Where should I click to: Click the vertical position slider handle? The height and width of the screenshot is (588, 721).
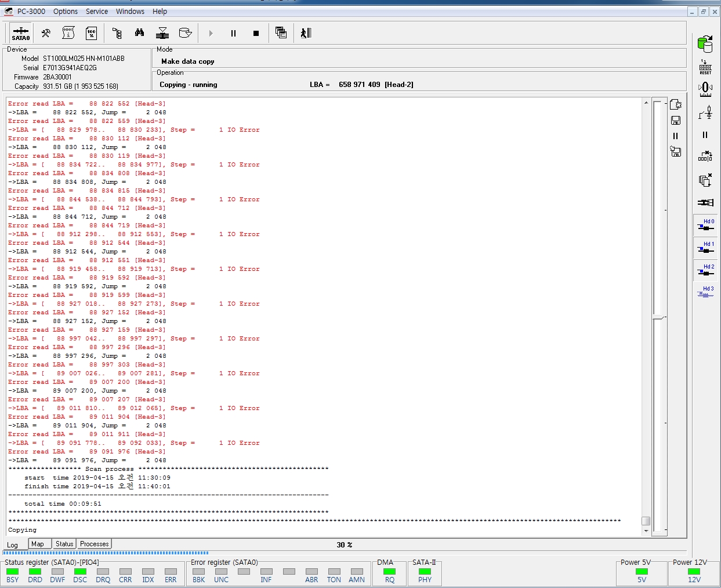[658, 317]
